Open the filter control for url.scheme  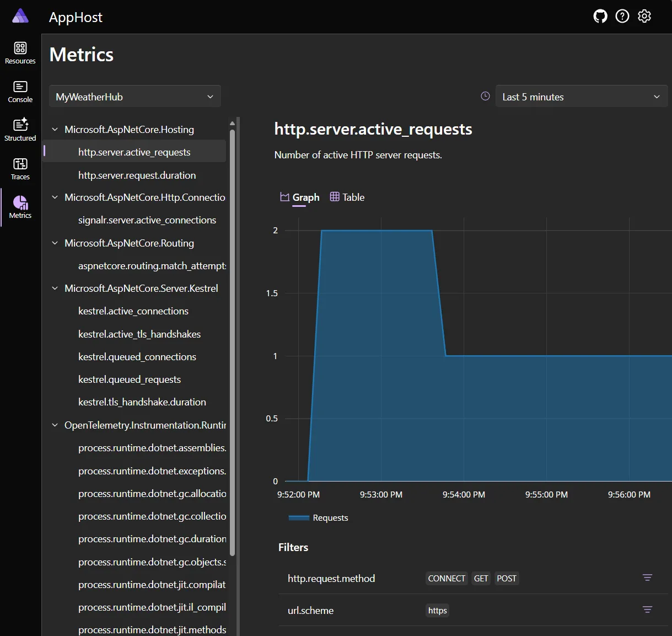click(647, 610)
